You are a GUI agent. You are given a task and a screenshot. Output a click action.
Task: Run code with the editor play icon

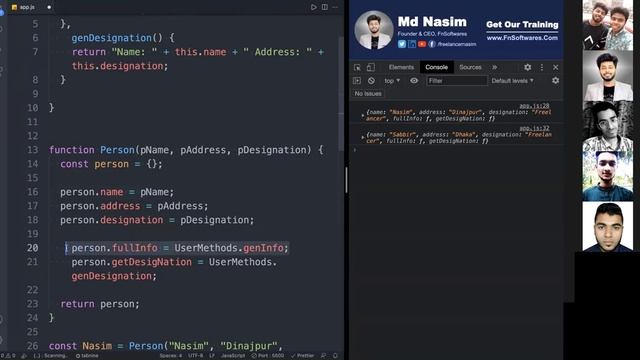(313, 7)
